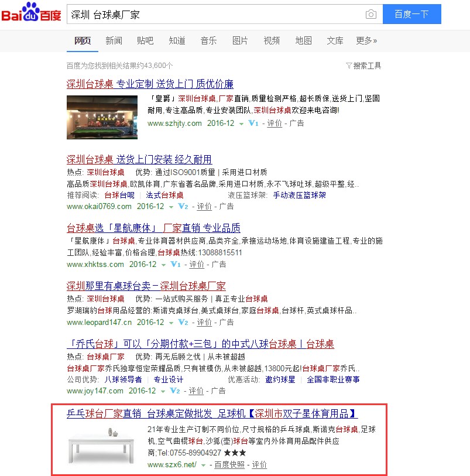Open result 深圳那里有桌球台卖－深圳台球桌厂家
The width and height of the screenshot is (470, 476).
146,286
